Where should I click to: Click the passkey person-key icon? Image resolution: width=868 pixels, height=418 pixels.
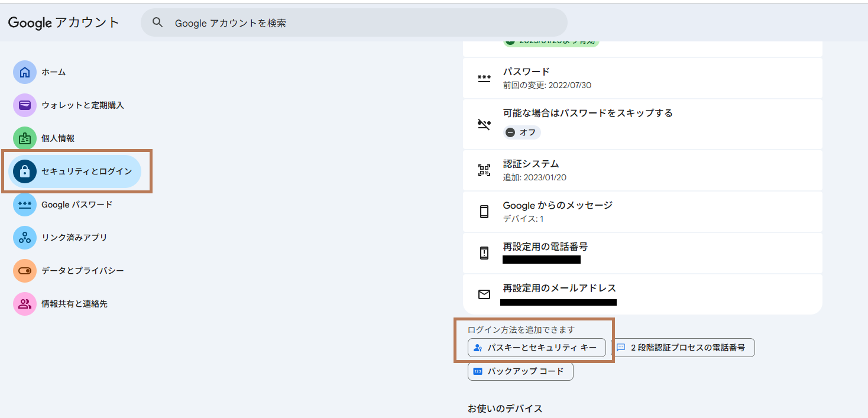click(478, 348)
